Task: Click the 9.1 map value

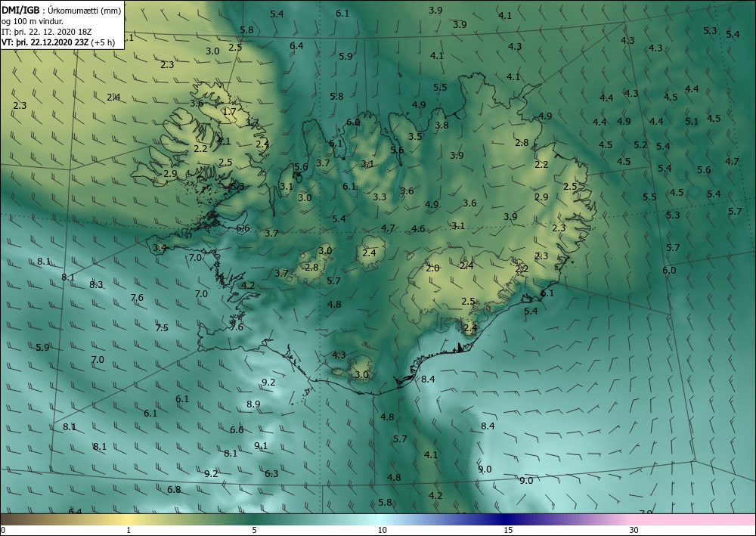Action: click(261, 446)
